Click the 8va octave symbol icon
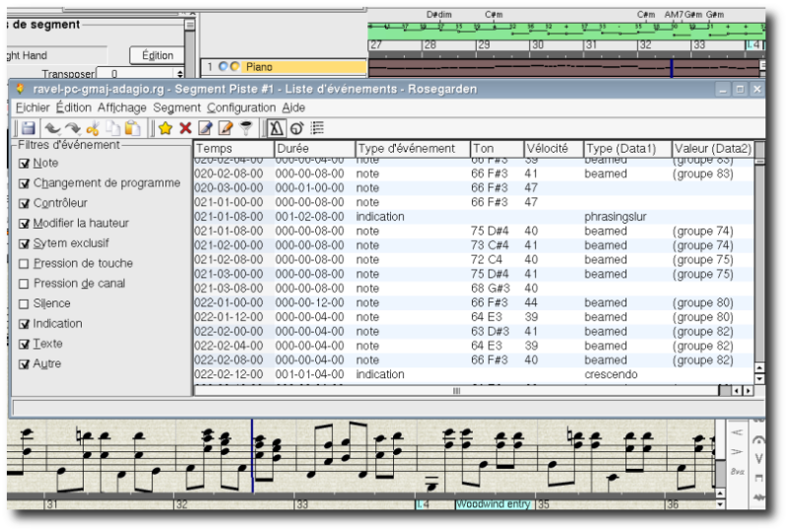The image size is (788, 532). pos(736,472)
